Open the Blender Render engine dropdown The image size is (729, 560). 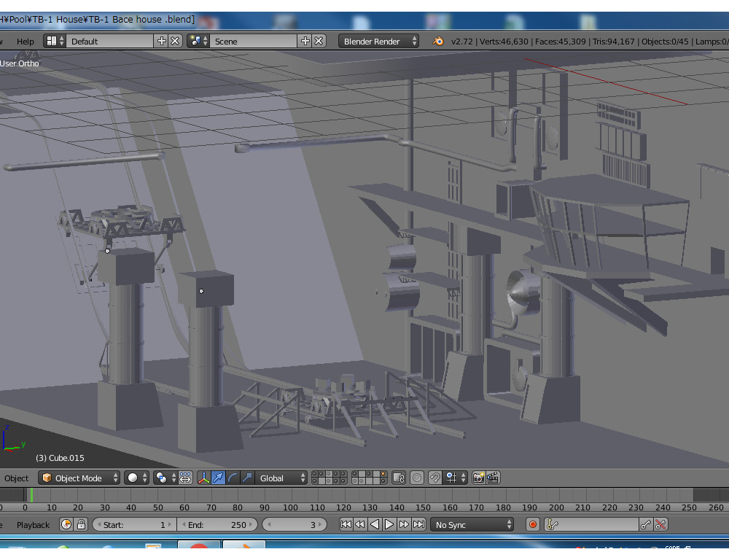point(378,41)
